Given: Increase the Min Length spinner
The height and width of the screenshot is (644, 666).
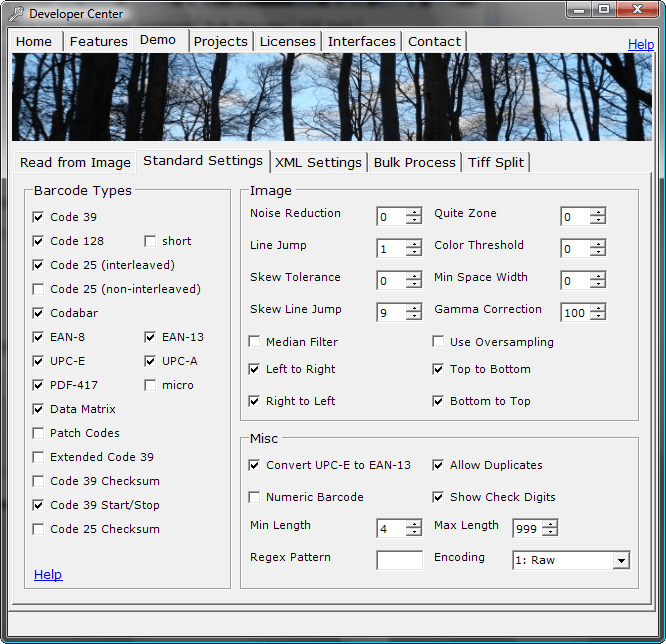Looking at the screenshot, I should [x=413, y=525].
